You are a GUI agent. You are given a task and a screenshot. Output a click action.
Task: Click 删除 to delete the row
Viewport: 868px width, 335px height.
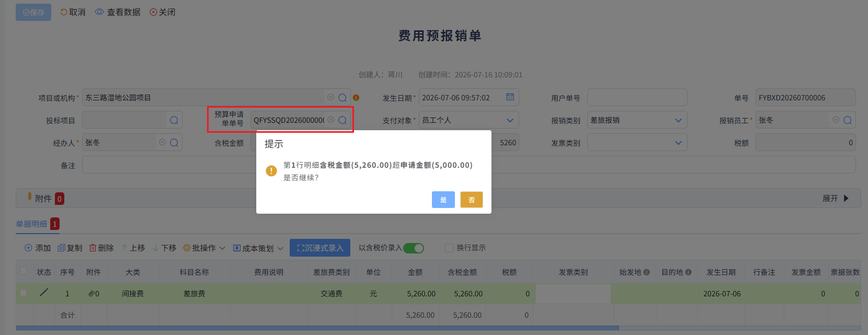click(x=101, y=248)
